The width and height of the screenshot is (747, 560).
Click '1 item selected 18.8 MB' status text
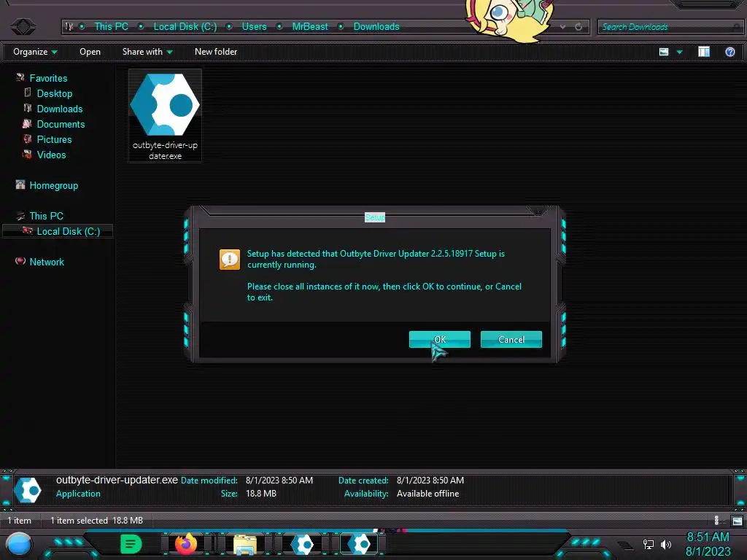[x=97, y=521]
